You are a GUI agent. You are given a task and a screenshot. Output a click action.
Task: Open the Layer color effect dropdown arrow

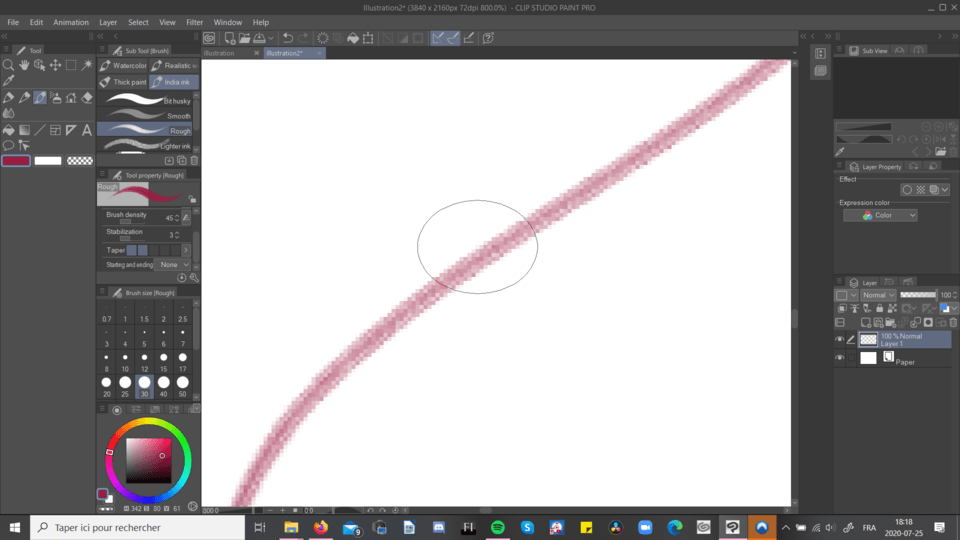pos(946,190)
